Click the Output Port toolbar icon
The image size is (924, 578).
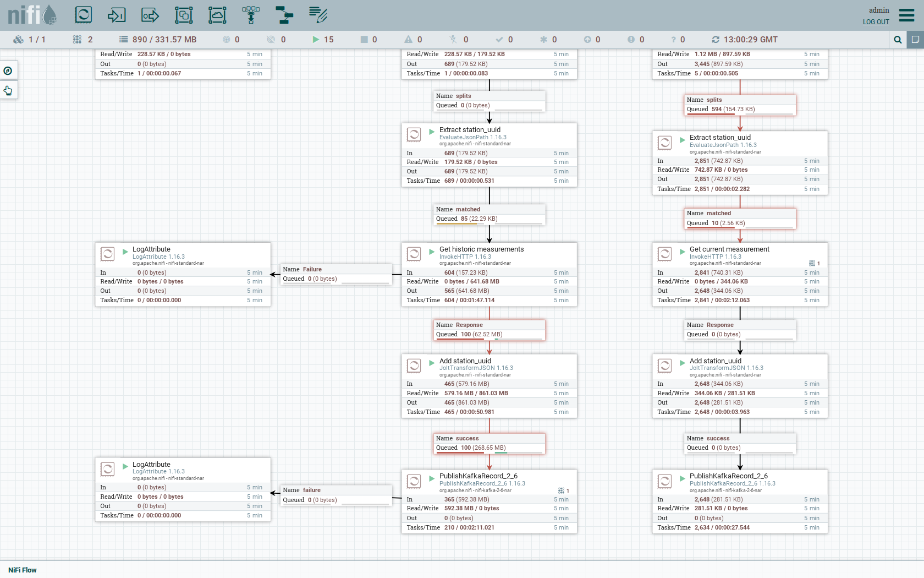tap(150, 15)
